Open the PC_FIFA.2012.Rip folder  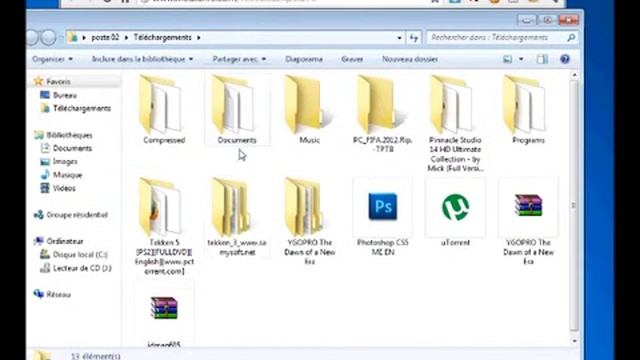coord(382,112)
